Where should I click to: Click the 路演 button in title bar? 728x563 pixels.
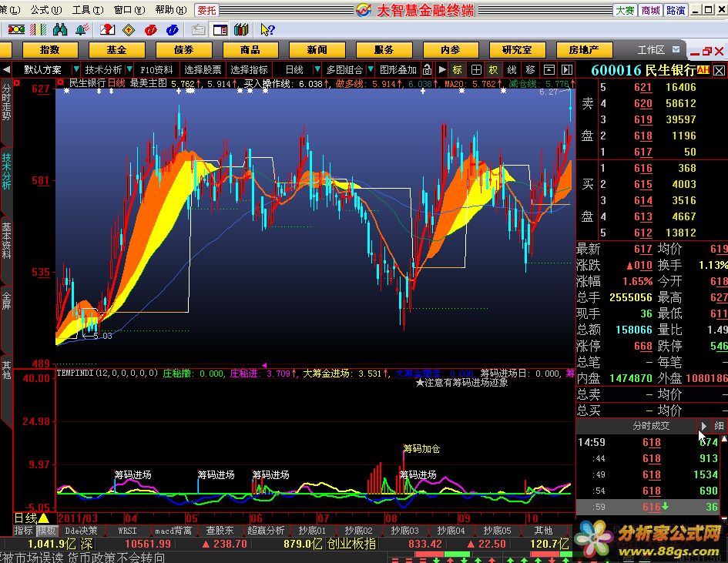click(676, 10)
